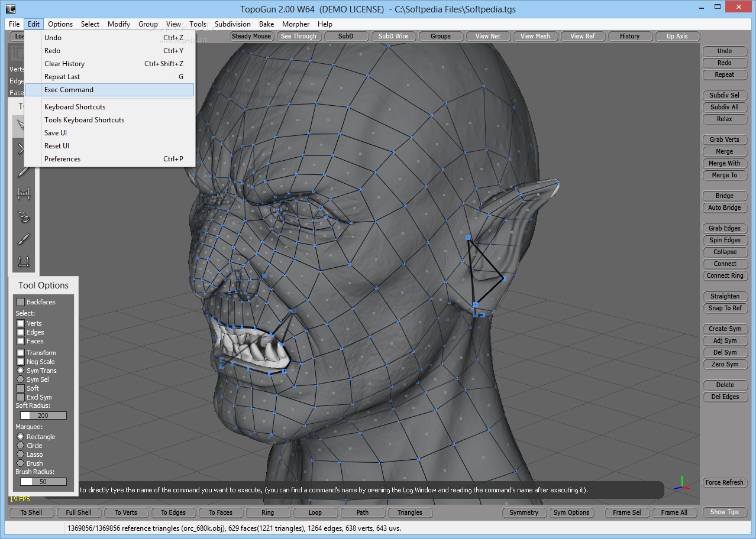Enable the Soft checkbox

tap(21, 388)
